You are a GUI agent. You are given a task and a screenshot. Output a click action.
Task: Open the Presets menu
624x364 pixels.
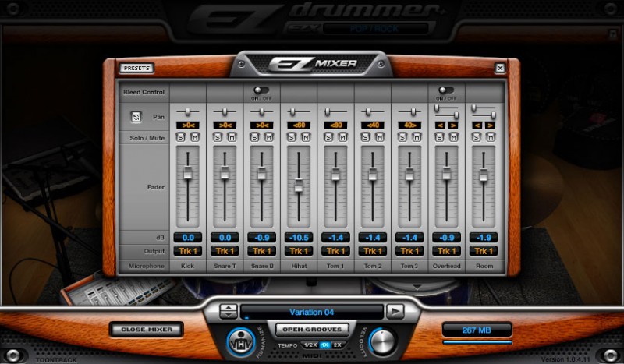point(137,68)
